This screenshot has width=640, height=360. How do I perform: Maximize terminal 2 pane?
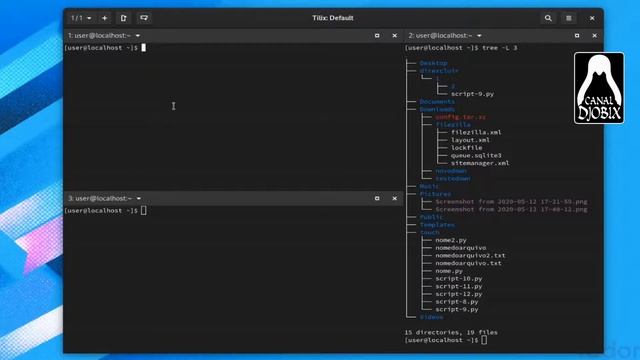click(x=577, y=36)
